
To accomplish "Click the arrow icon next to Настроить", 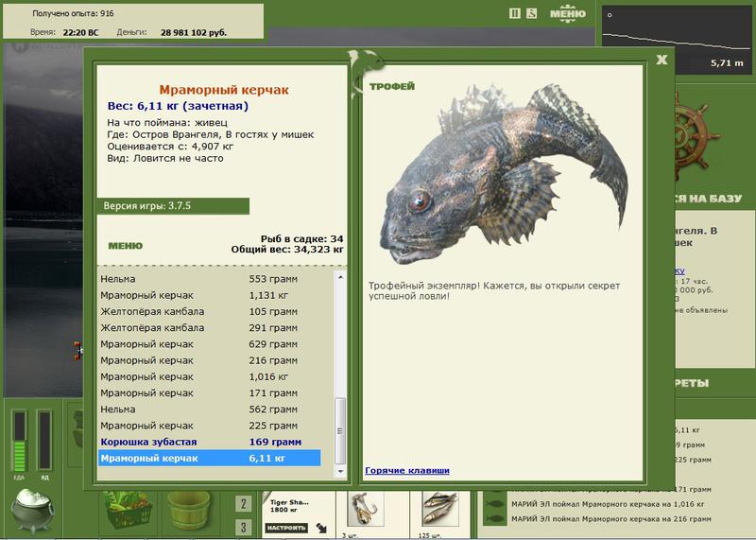I will [x=321, y=528].
